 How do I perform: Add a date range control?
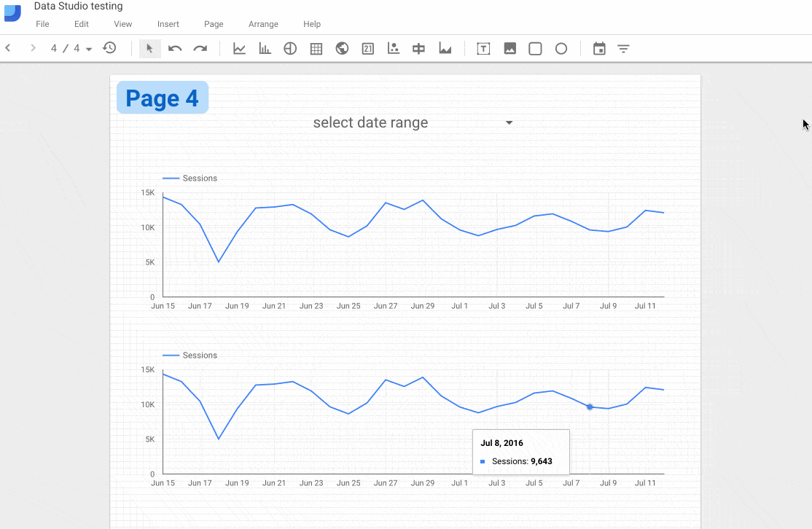coord(599,49)
